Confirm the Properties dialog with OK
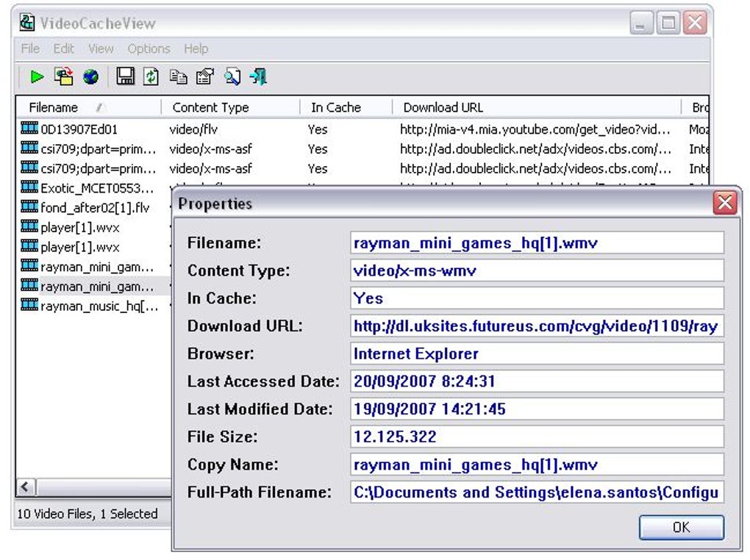The width and height of the screenshot is (750, 560). click(x=681, y=527)
